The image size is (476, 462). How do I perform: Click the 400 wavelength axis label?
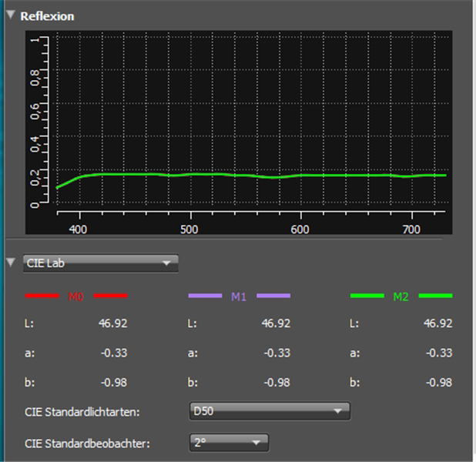point(78,229)
